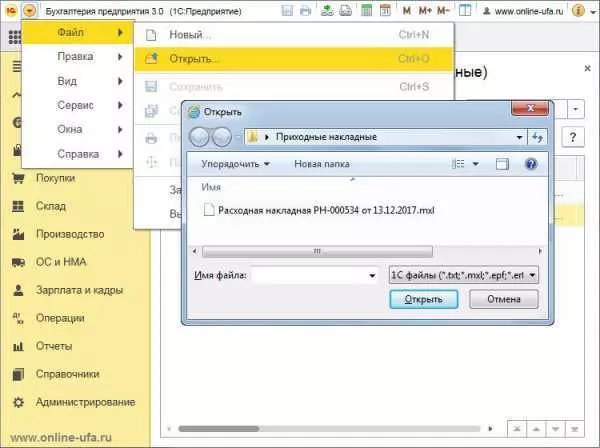Go to ОС и НМА section

(61, 262)
